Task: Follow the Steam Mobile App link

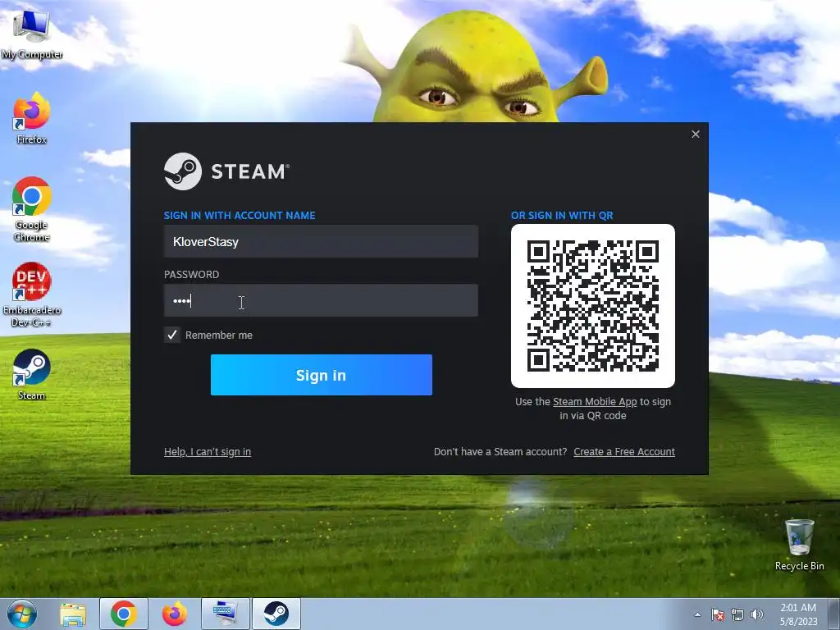Action: tap(595, 402)
